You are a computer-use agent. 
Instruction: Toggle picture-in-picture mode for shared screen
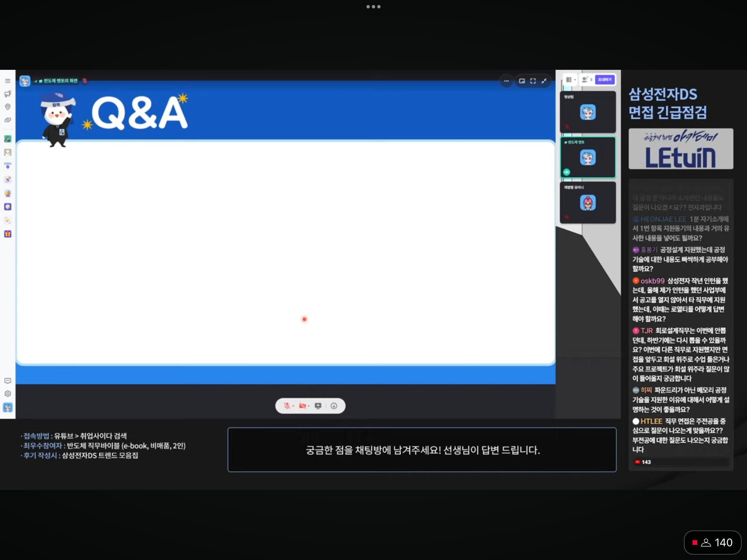click(x=522, y=81)
